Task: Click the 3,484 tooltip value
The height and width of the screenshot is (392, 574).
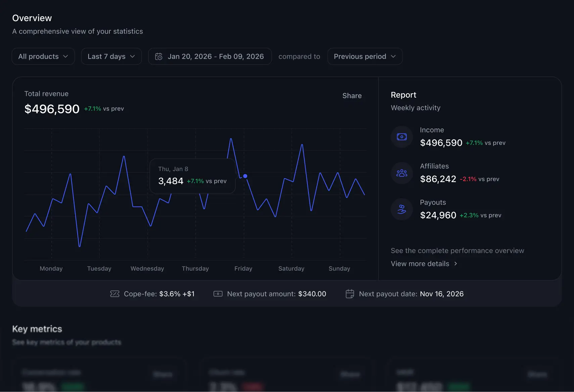Action: 171,181
